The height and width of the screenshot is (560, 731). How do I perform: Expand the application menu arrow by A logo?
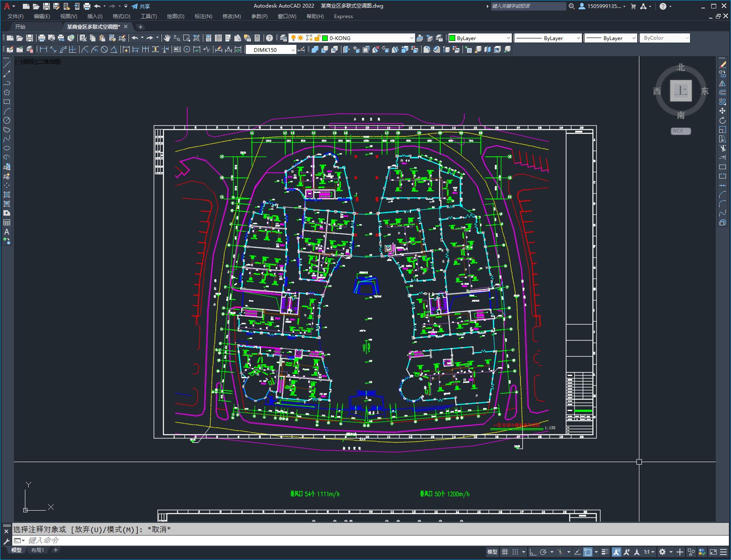click(14, 6)
